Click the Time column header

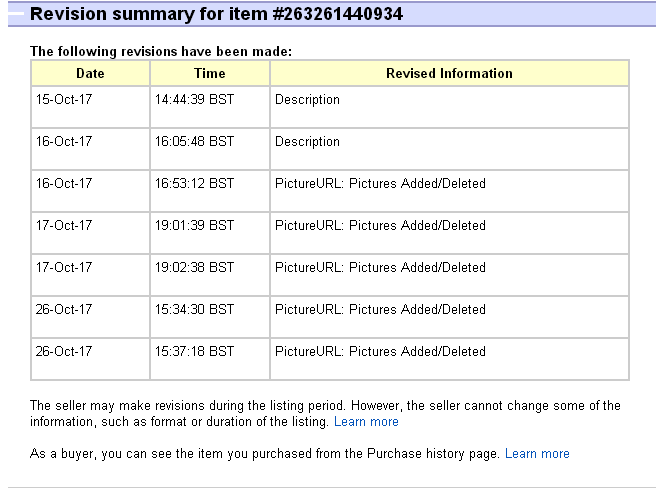pyautogui.click(x=210, y=74)
